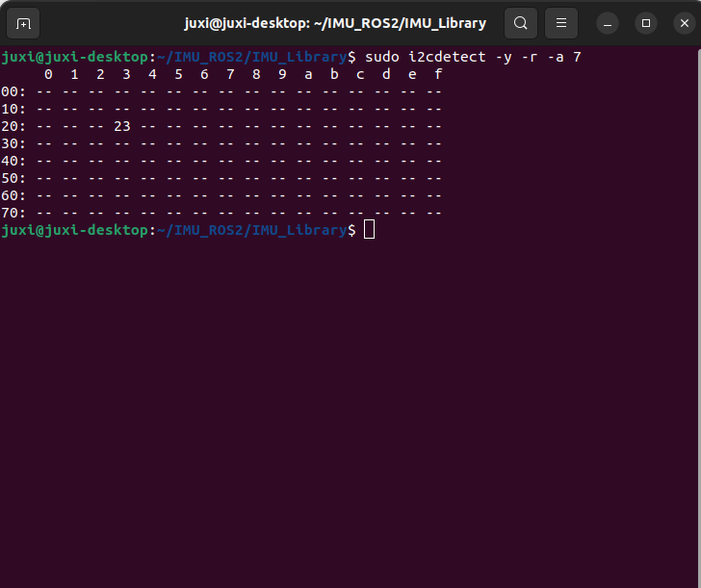Maximize the terminal window

pyautogui.click(x=645, y=23)
